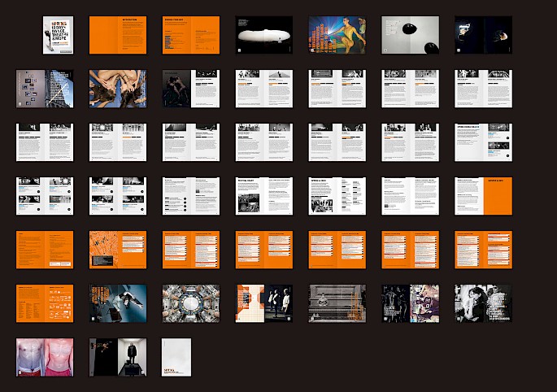Open the spread with orange right-hand page
The width and height of the screenshot is (557, 392).
tap(483, 196)
